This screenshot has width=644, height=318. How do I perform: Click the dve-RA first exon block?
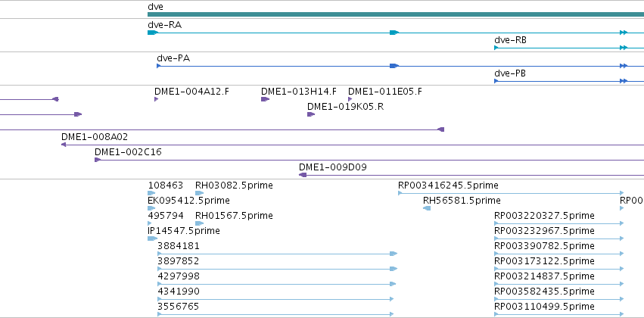(x=152, y=33)
